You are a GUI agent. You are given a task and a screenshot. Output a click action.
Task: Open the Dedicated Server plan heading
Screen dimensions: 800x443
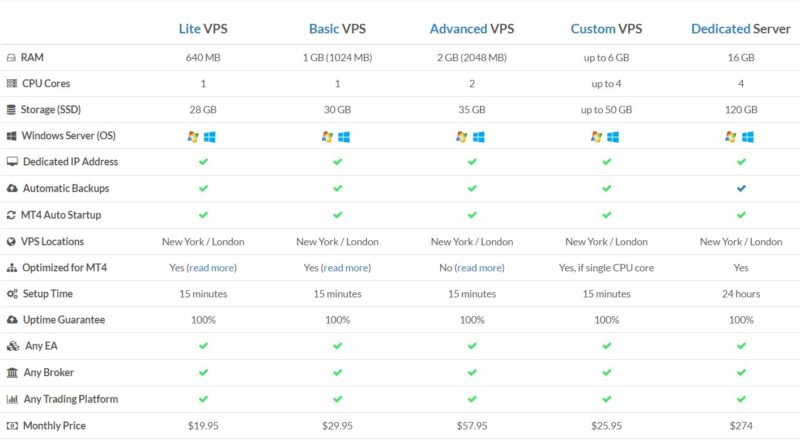click(741, 29)
